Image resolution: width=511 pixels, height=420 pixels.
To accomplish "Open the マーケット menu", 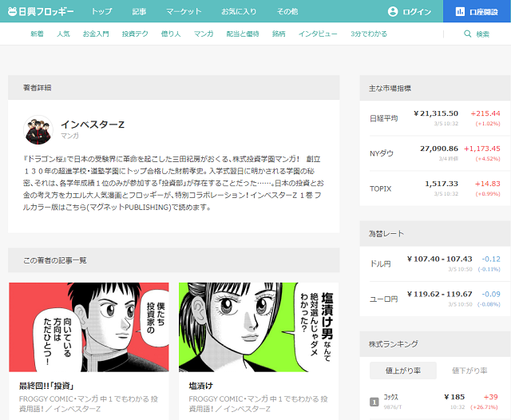I will click(x=184, y=11).
